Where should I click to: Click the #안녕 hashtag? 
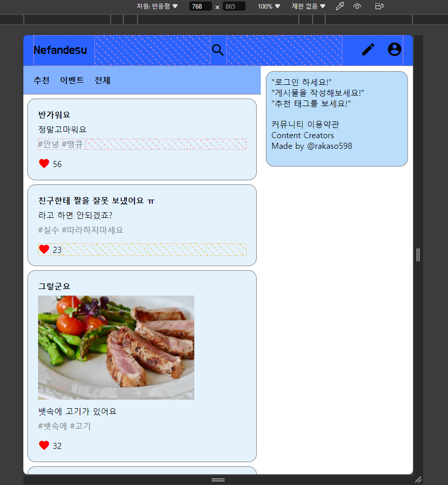coord(49,144)
